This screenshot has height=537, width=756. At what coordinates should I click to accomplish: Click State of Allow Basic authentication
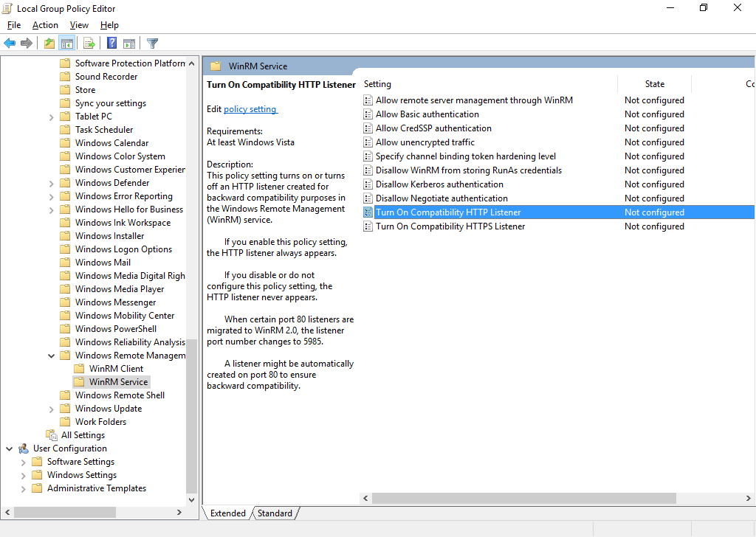point(654,114)
